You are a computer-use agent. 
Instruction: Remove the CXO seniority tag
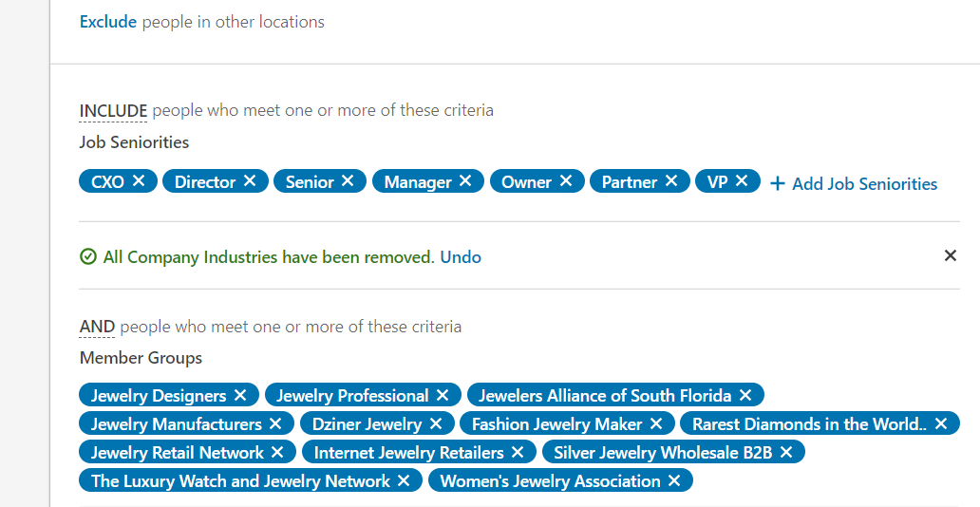pos(139,180)
